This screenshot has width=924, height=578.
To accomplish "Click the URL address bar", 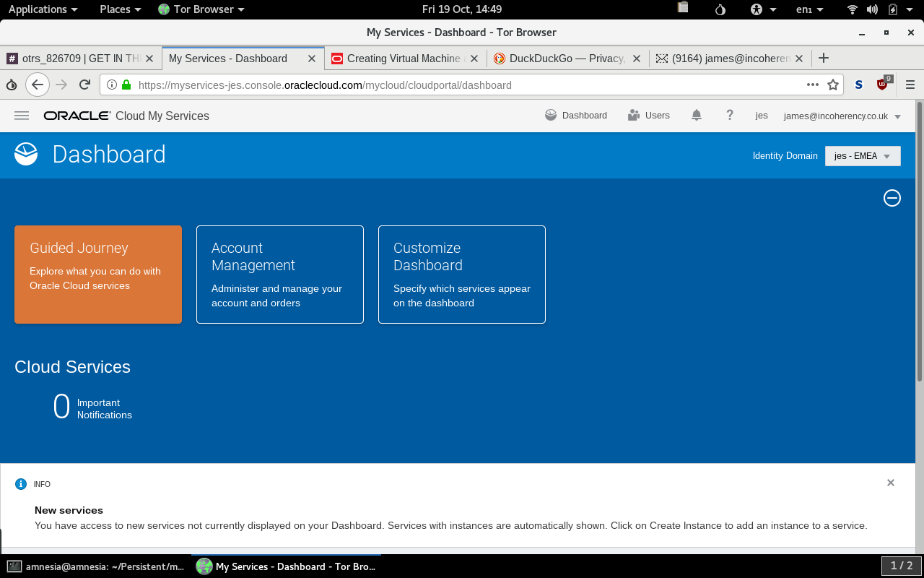I will (x=462, y=85).
